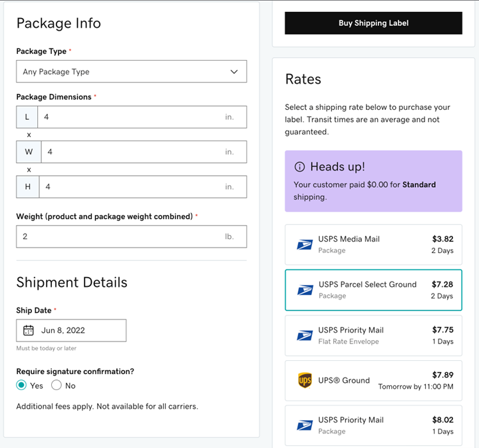Click the UPS shield logo
The width and height of the screenshot is (479, 448).
point(305,381)
